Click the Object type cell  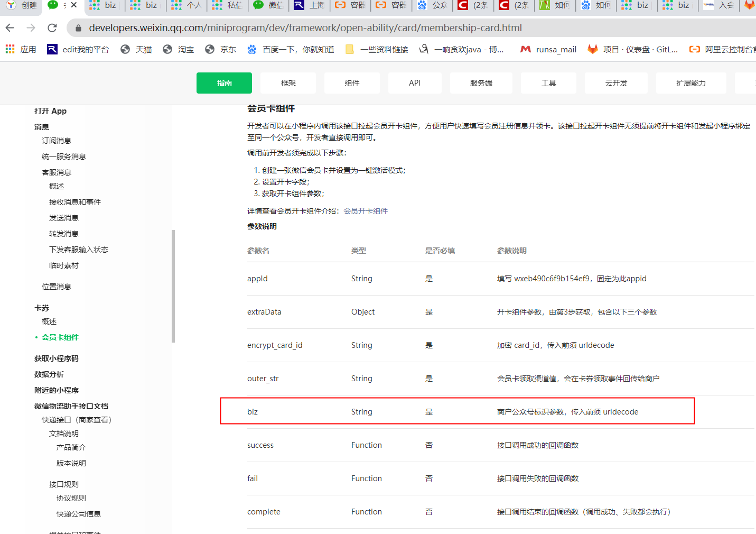click(363, 312)
